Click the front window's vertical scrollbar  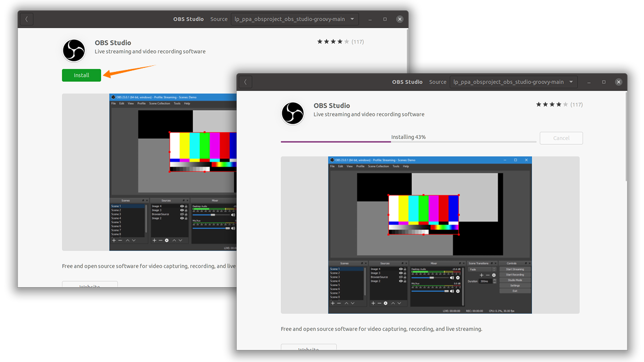[626, 136]
